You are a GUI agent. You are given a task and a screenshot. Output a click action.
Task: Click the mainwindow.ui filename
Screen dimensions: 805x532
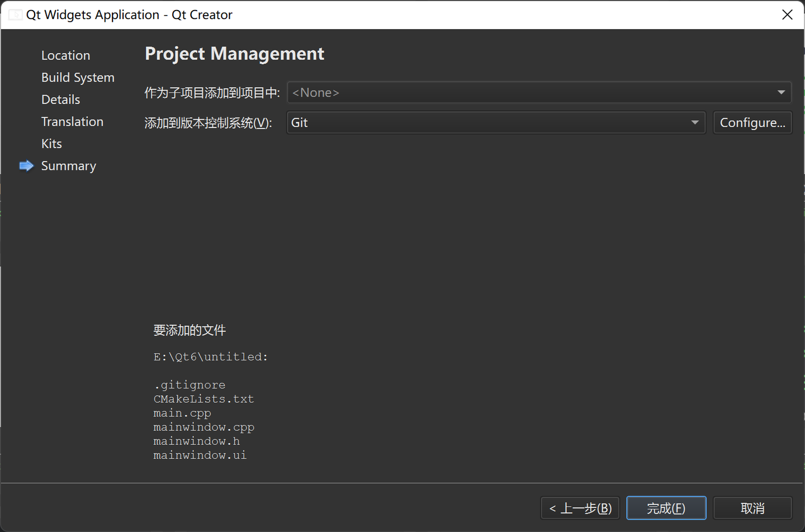tap(200, 454)
